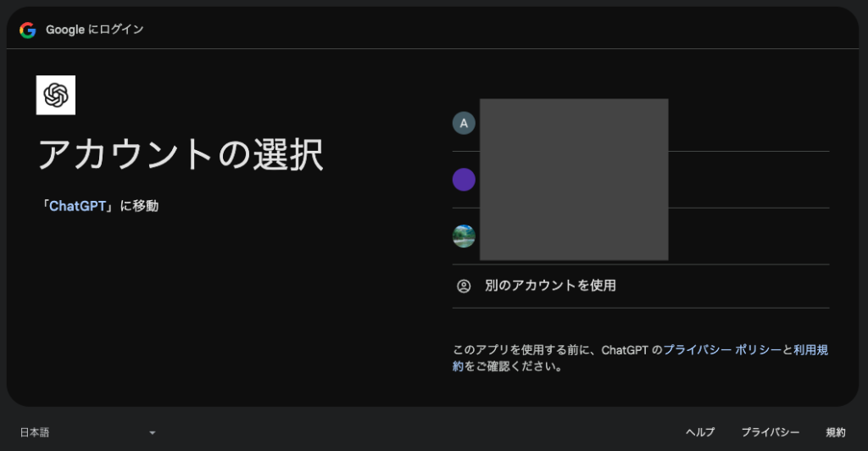The image size is (868, 451).
Task: Open the ChatGPT link under heading
Action: click(77, 206)
